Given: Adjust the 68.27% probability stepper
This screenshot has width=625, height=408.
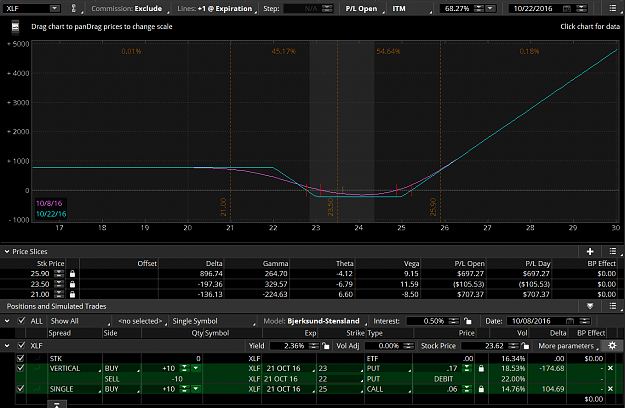Looking at the screenshot, I should [479, 8].
